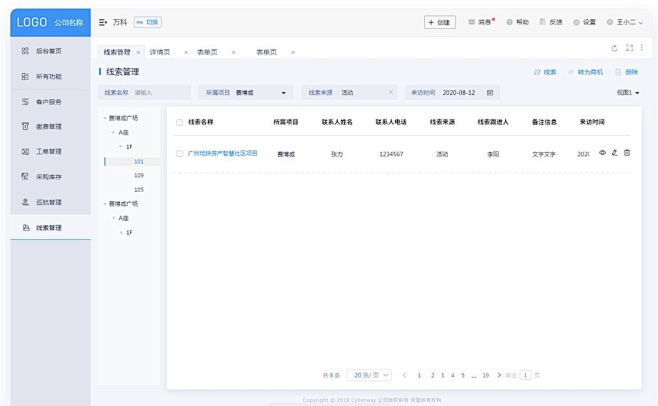
Task: Click the fullscreen icon at top right
Action: point(629,48)
